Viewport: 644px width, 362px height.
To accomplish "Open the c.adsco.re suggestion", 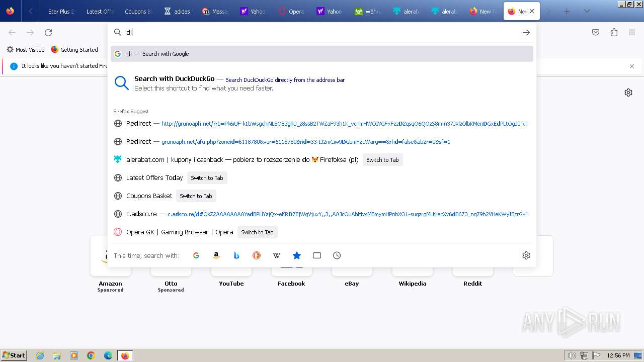I will click(x=322, y=214).
